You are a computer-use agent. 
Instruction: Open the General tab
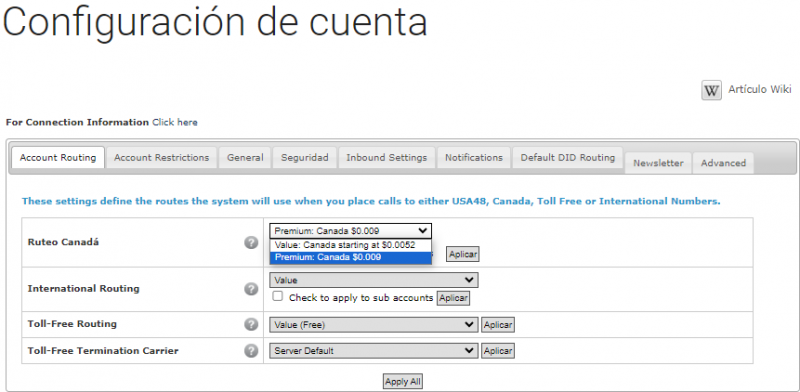click(245, 158)
